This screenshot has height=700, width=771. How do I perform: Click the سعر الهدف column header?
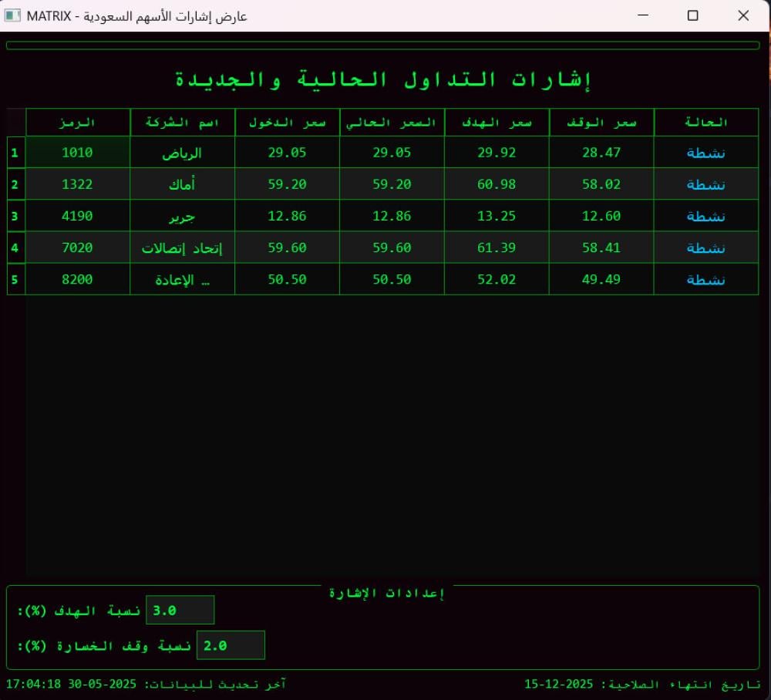(x=497, y=123)
